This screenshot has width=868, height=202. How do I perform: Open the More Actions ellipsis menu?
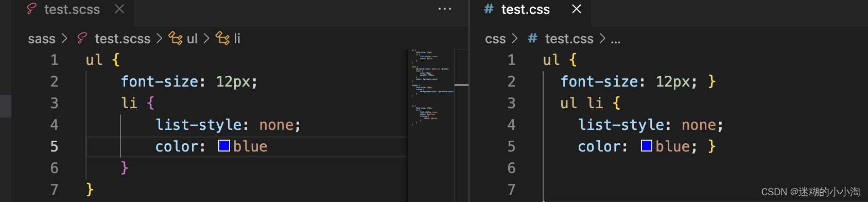445,9
